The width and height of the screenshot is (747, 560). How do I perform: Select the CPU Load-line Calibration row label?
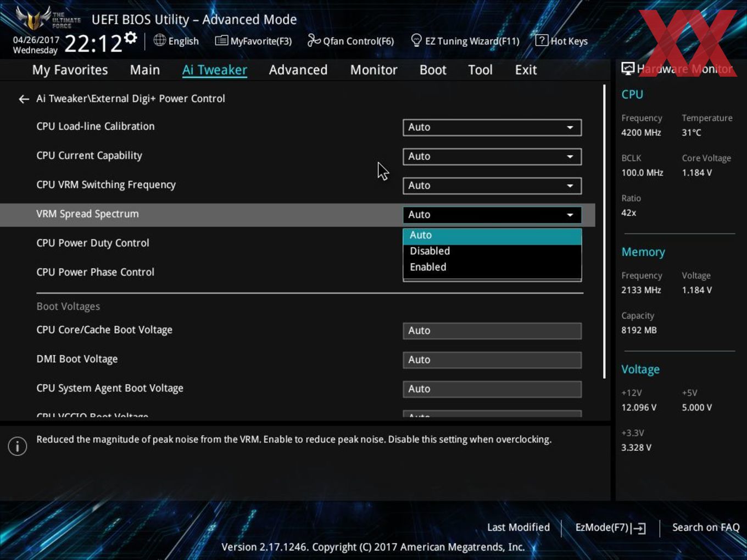tap(96, 126)
